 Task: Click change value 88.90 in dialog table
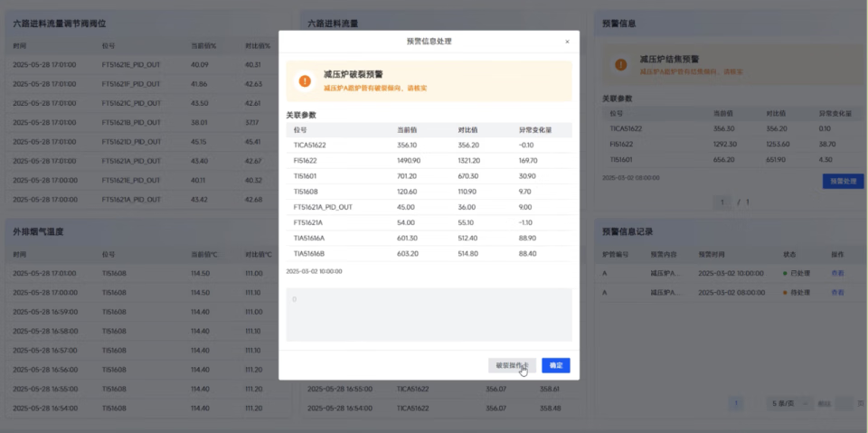click(x=528, y=238)
